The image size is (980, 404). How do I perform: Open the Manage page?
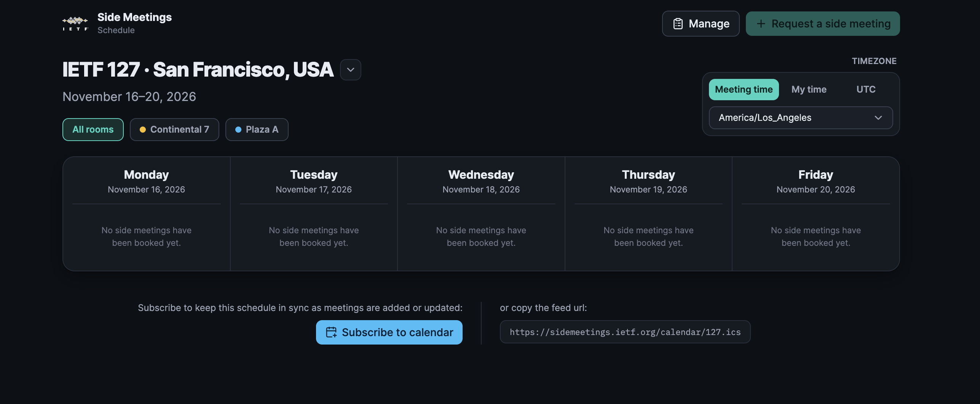(x=701, y=24)
